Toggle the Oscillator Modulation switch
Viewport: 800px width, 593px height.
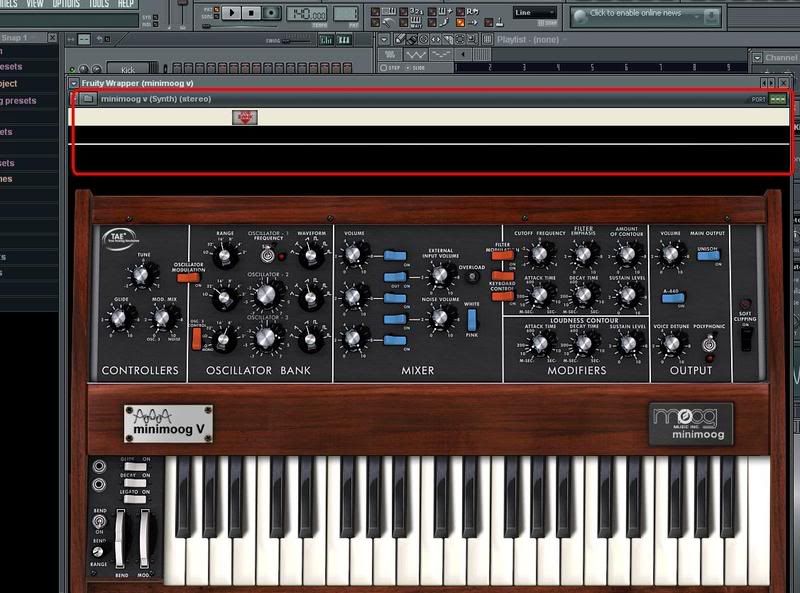[x=188, y=278]
